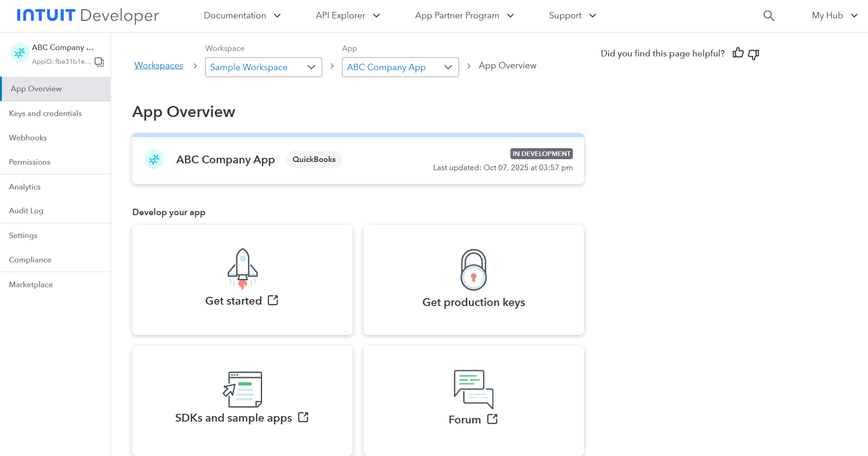868x456 pixels.
Task: Click the SDKs and sample apps icon
Action: click(242, 389)
